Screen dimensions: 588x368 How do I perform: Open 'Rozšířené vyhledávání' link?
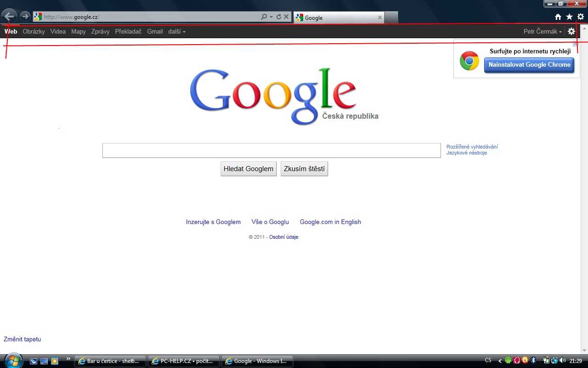coord(472,147)
